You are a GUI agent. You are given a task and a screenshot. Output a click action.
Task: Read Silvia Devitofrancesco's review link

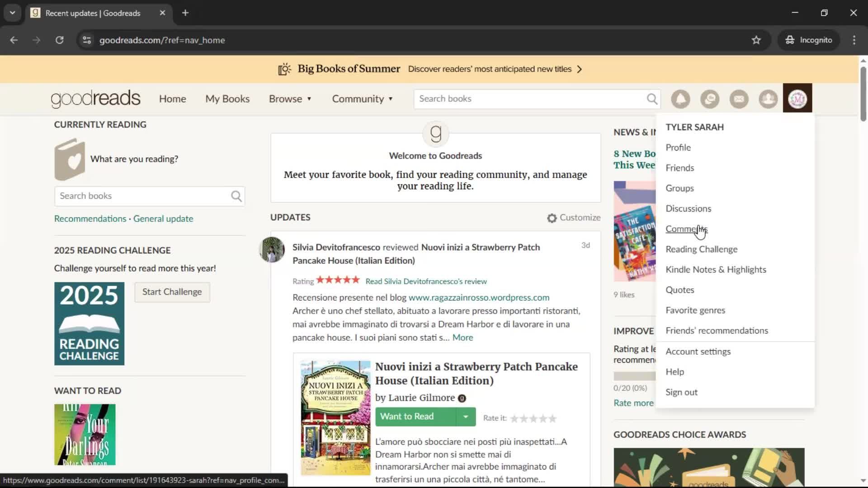[x=426, y=282]
